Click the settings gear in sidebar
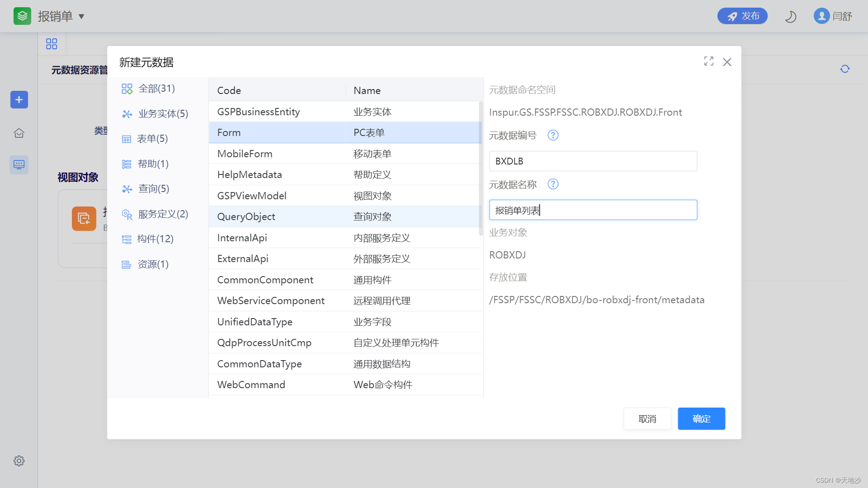This screenshot has width=868, height=488. (x=19, y=461)
